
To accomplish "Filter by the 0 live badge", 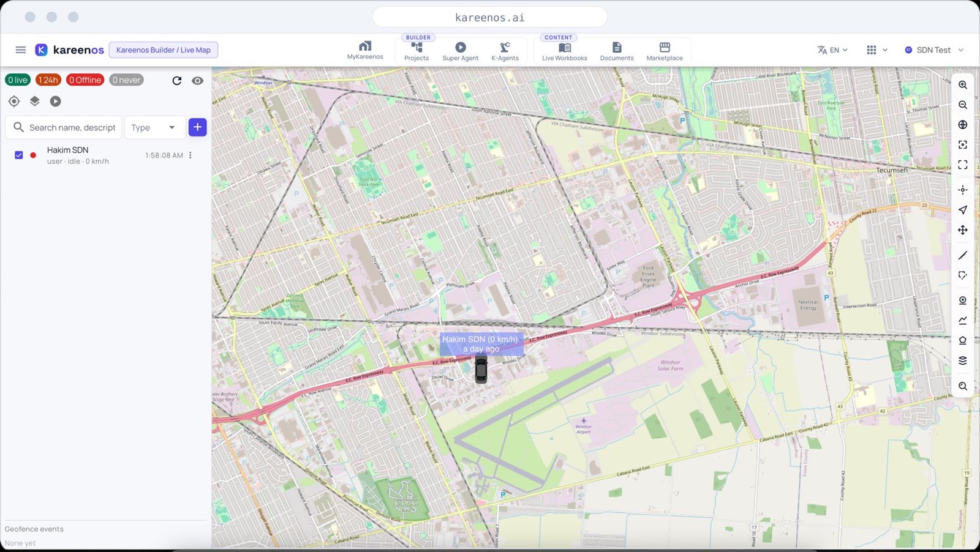I will (x=18, y=80).
